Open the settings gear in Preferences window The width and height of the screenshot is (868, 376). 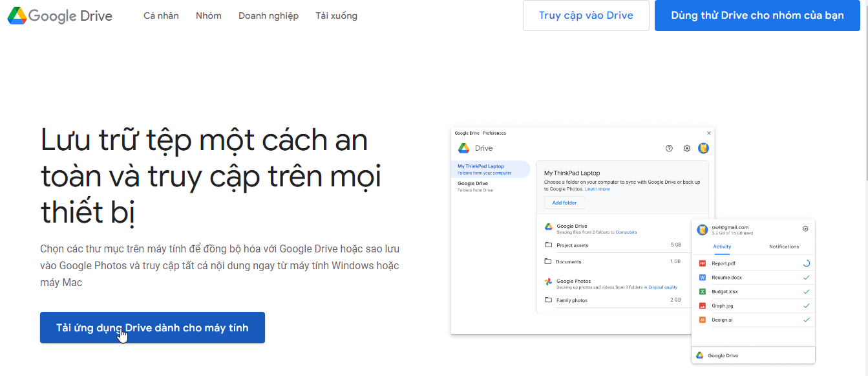click(x=687, y=148)
